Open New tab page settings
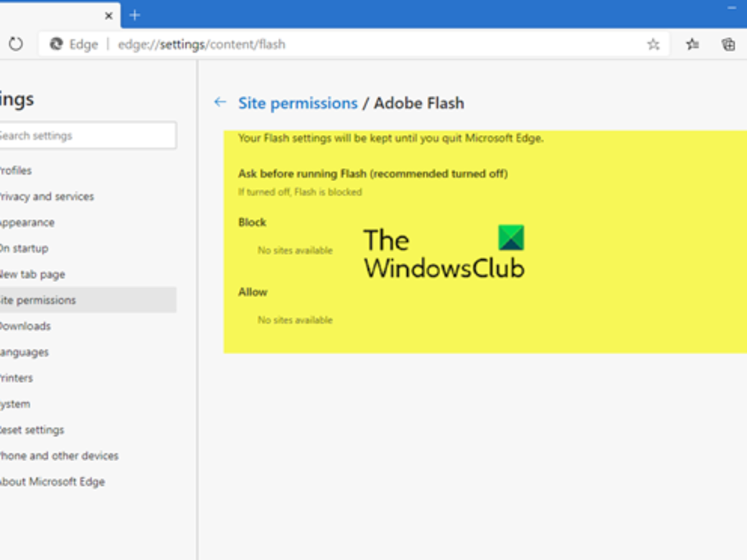The image size is (747, 560). (32, 274)
